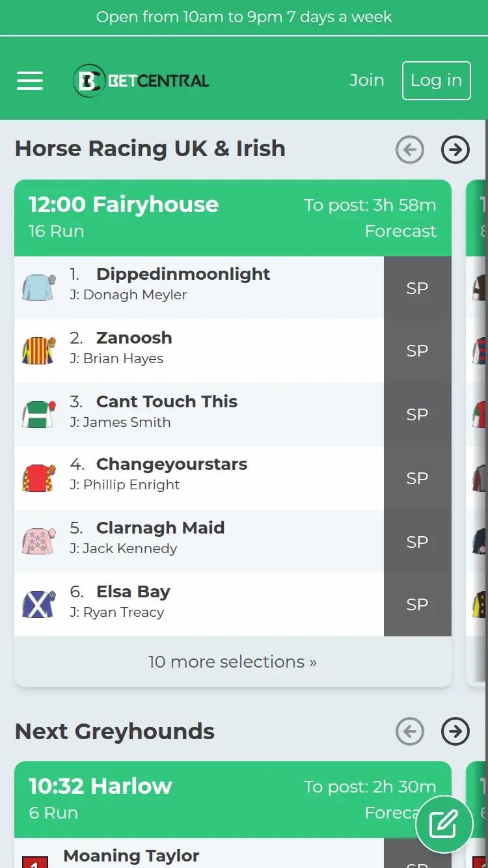
Task: Expand the 10 more selections list
Action: pos(232,661)
